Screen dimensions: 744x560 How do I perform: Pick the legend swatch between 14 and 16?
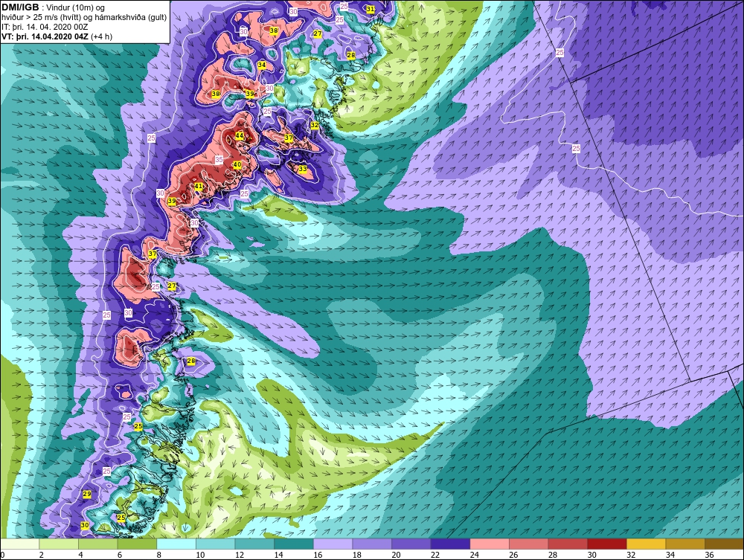[294, 544]
